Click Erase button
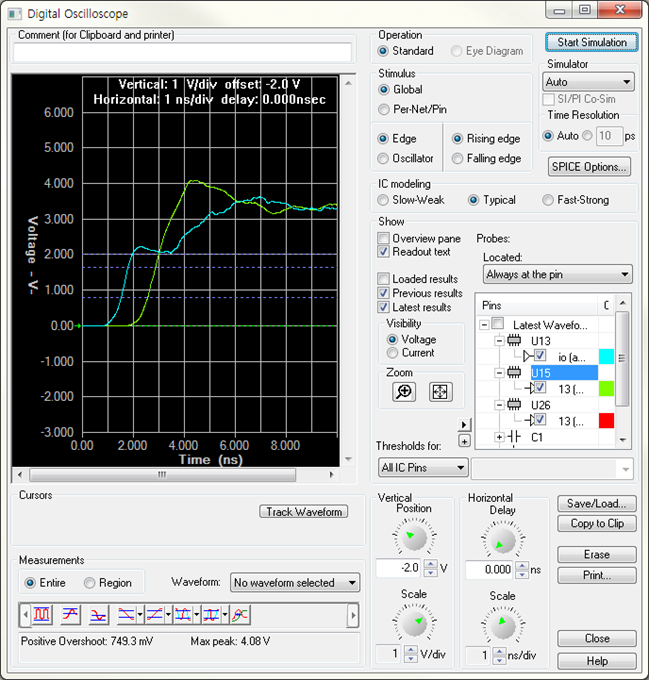This screenshot has height=680, width=649. (x=597, y=555)
